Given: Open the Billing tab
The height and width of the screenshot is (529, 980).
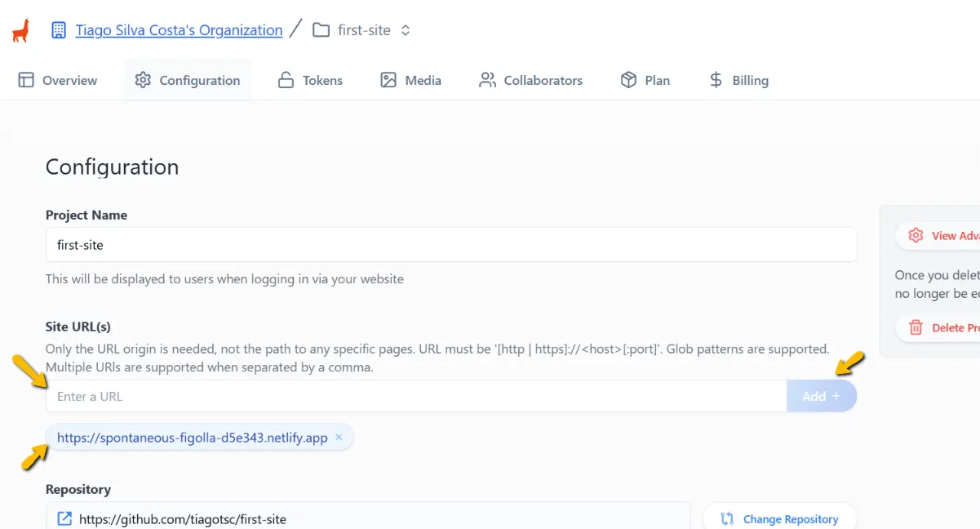Looking at the screenshot, I should pos(738,80).
